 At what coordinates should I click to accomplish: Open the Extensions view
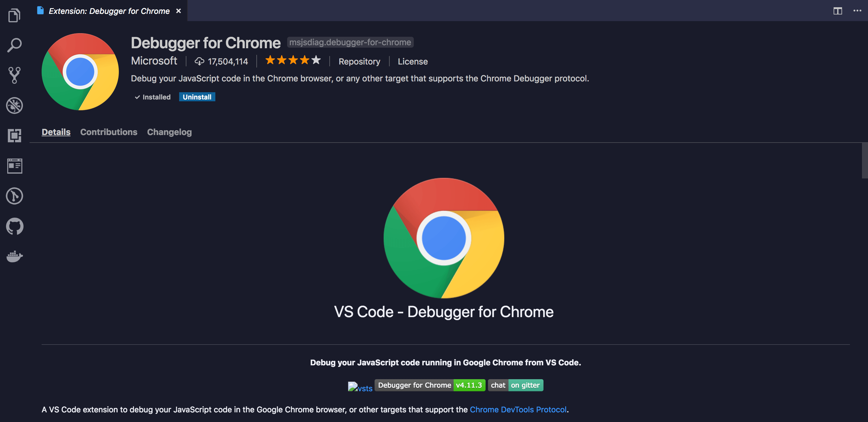click(14, 135)
